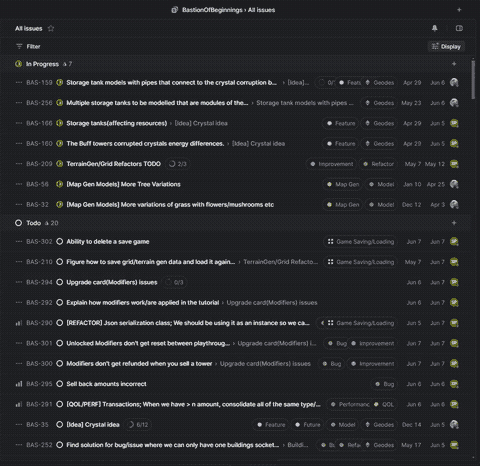
Task: Change priority bars icon of BAS-295
Action: click(19, 384)
